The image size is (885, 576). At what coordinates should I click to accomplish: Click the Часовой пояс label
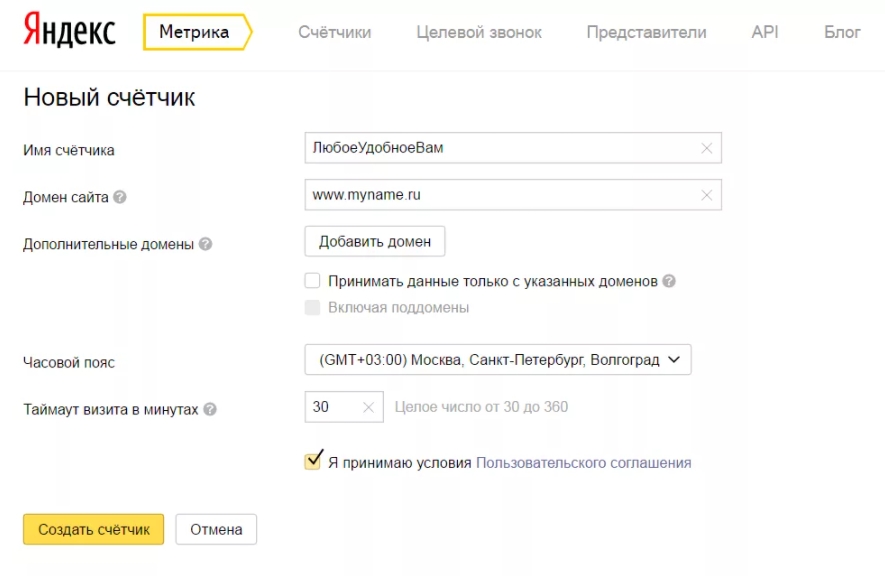(69, 362)
